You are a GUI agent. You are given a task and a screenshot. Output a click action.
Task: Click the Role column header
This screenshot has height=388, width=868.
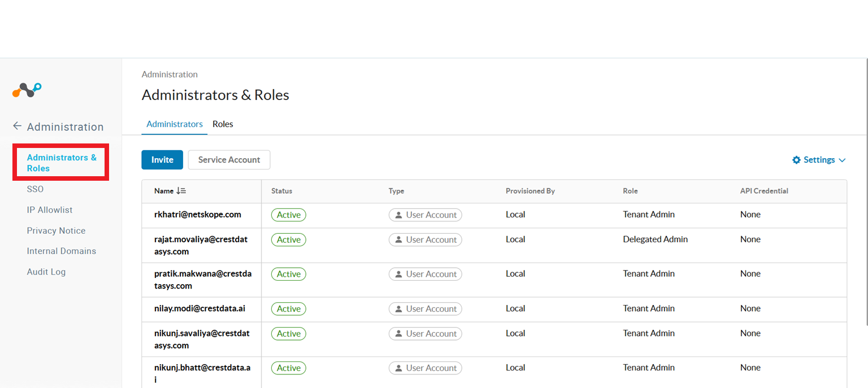630,191
